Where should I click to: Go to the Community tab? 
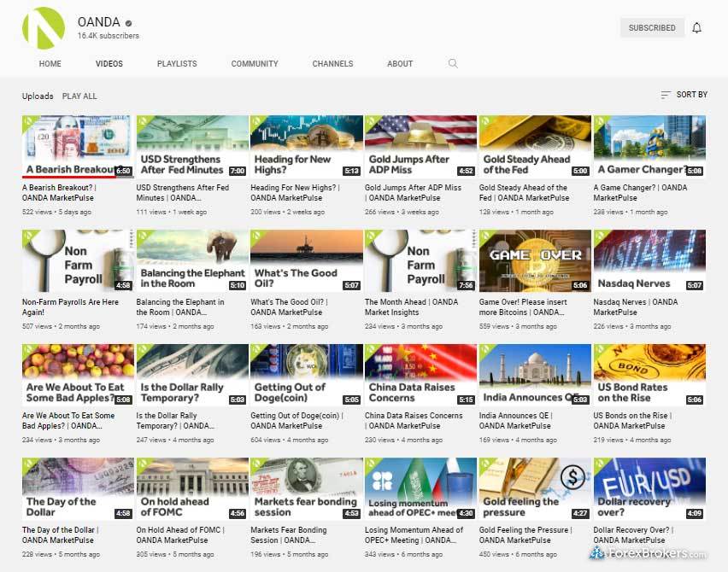pos(255,64)
